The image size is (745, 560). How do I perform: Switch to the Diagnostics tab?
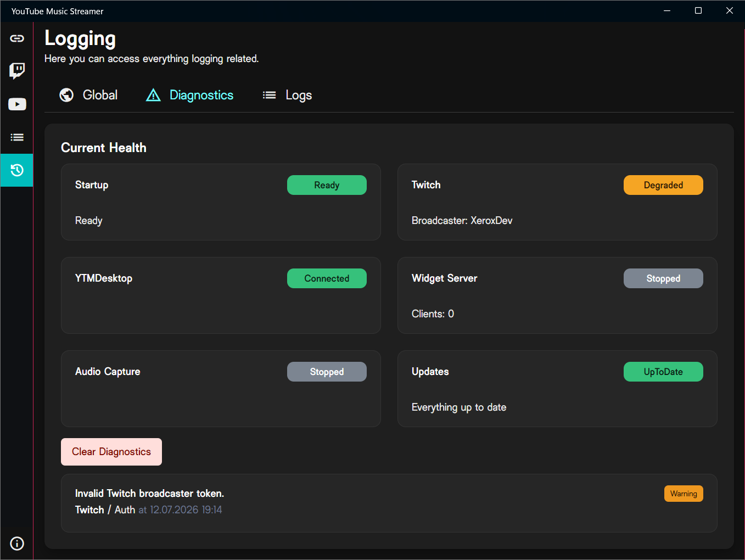(190, 95)
